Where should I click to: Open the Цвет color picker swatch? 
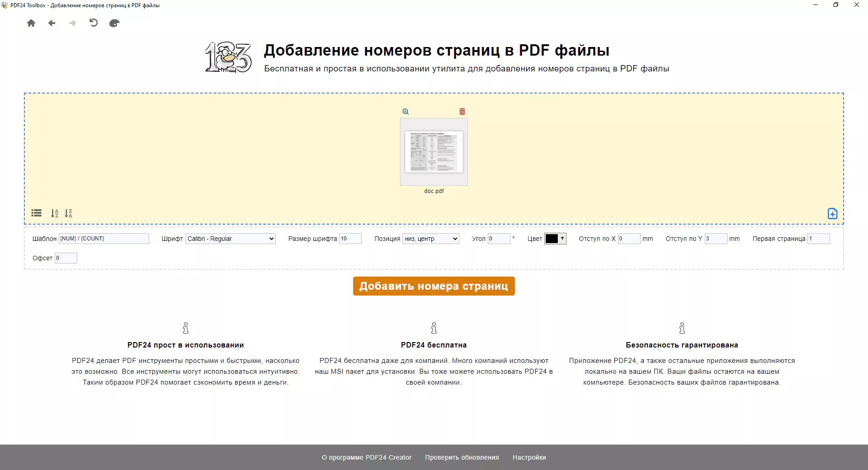pyautogui.click(x=555, y=239)
